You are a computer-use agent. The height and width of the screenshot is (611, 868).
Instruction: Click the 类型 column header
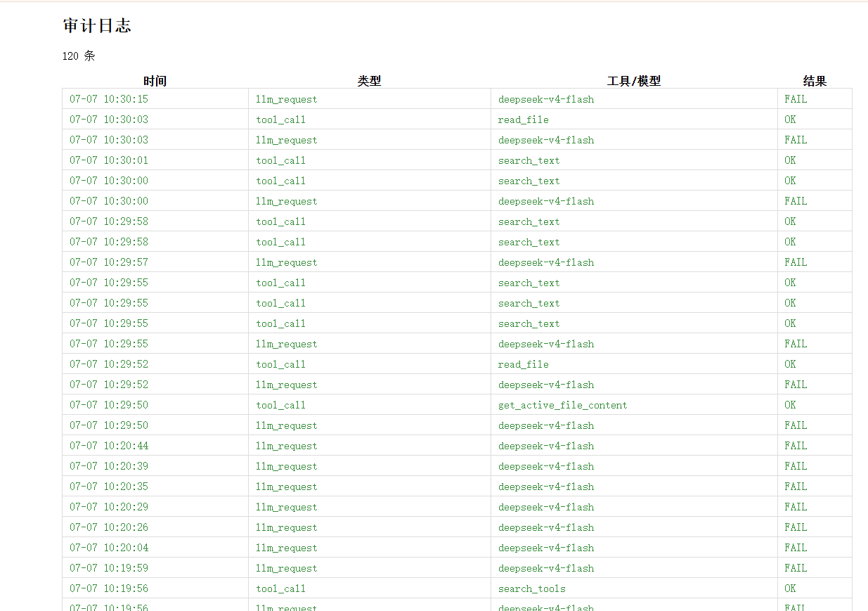pos(369,81)
